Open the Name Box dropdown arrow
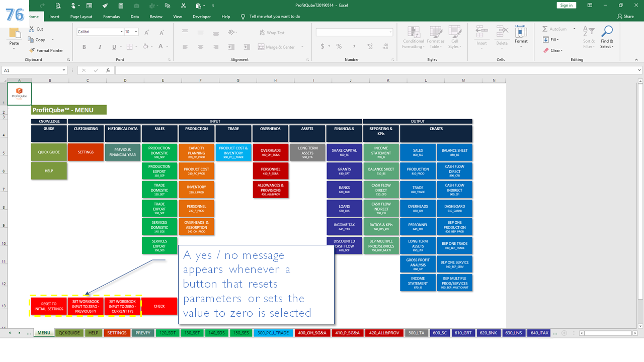Image resolution: width=644 pixels, height=362 pixels. point(64,70)
